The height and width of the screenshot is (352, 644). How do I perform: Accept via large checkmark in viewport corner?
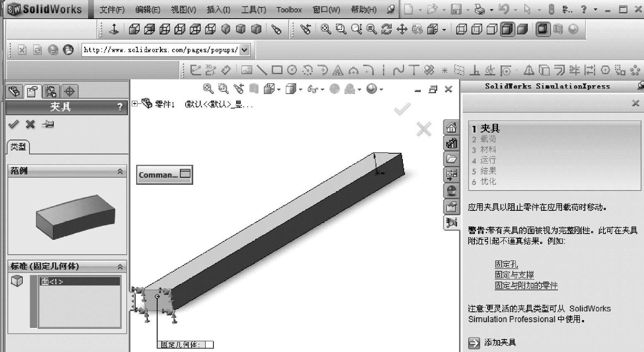pyautogui.click(x=402, y=109)
